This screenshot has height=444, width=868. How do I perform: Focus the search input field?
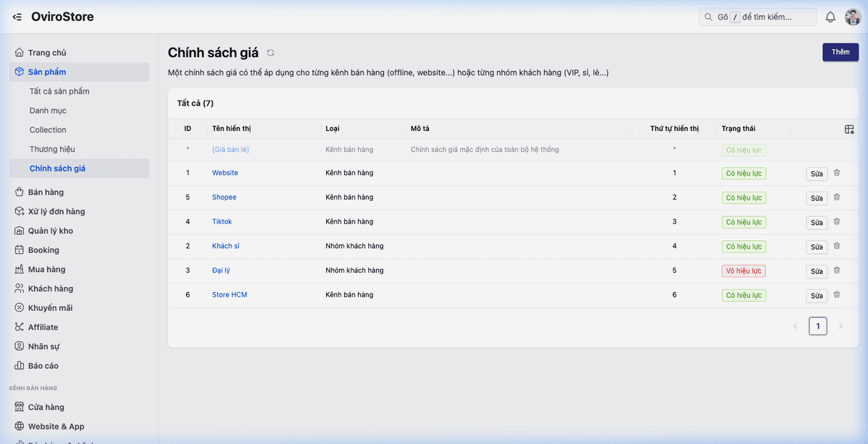click(x=765, y=17)
